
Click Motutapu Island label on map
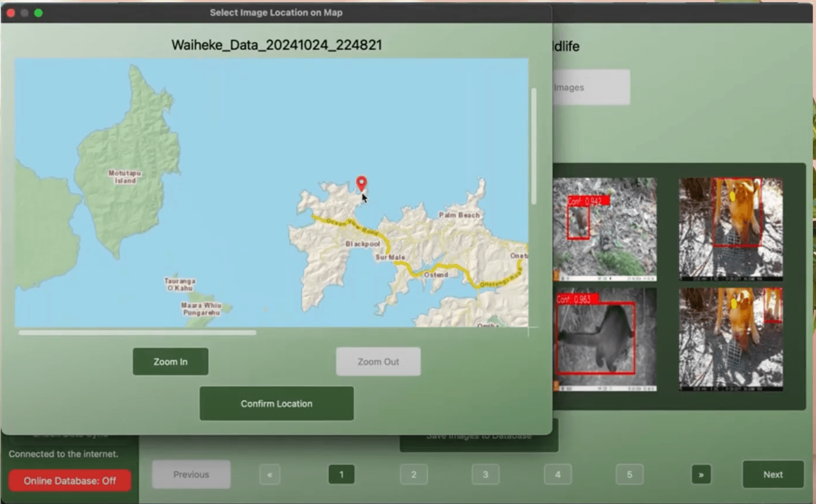pos(125,177)
